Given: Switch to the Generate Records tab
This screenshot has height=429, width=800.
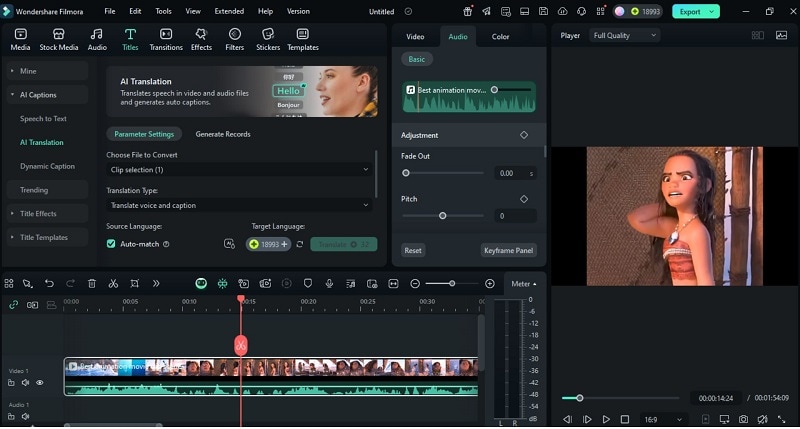Looking at the screenshot, I should pyautogui.click(x=223, y=134).
